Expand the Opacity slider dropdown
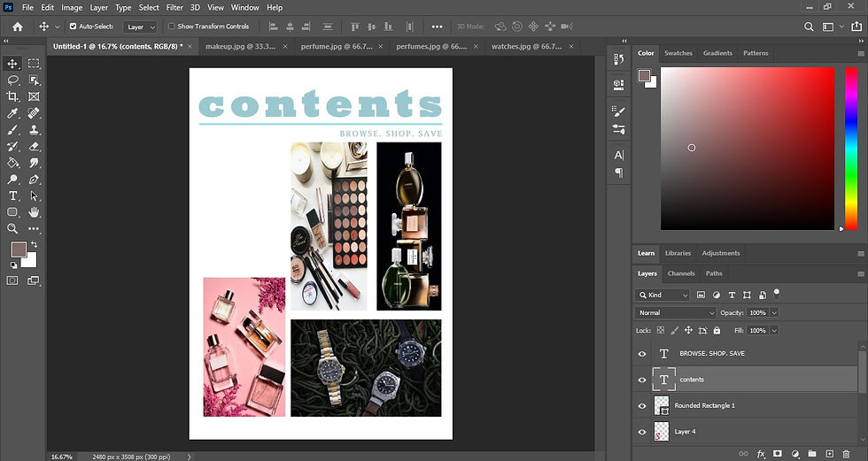This screenshot has width=868, height=461. tap(774, 313)
